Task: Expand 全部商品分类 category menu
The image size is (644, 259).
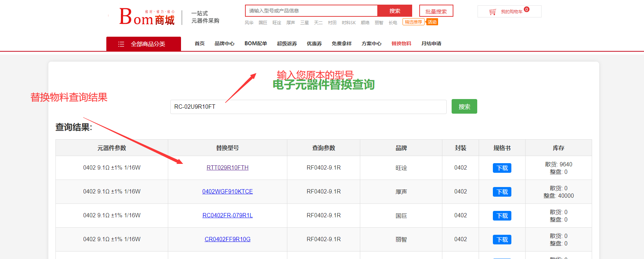Action: coord(144,44)
